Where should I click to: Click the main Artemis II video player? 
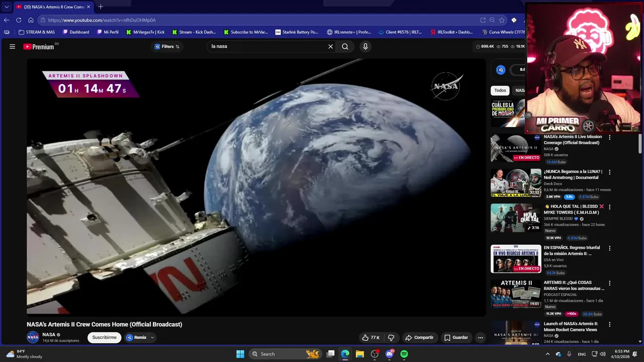(256, 187)
